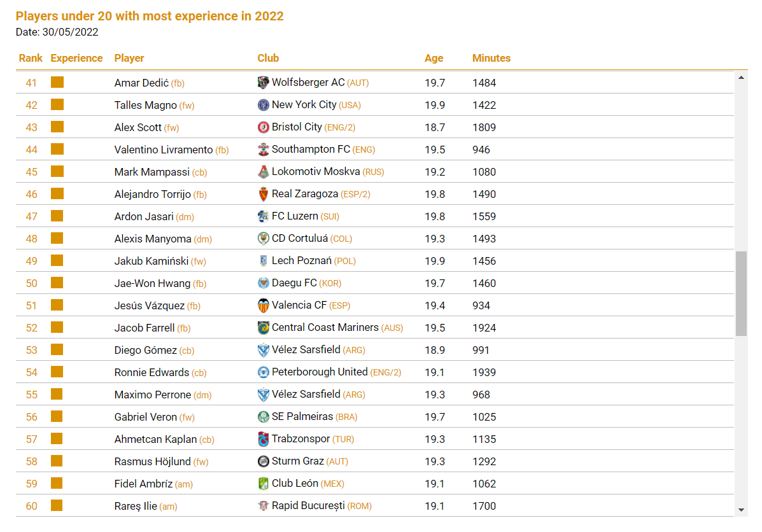This screenshot has width=762, height=532.
Task: Select player name Jae-Won Hwang
Action: [x=152, y=284]
